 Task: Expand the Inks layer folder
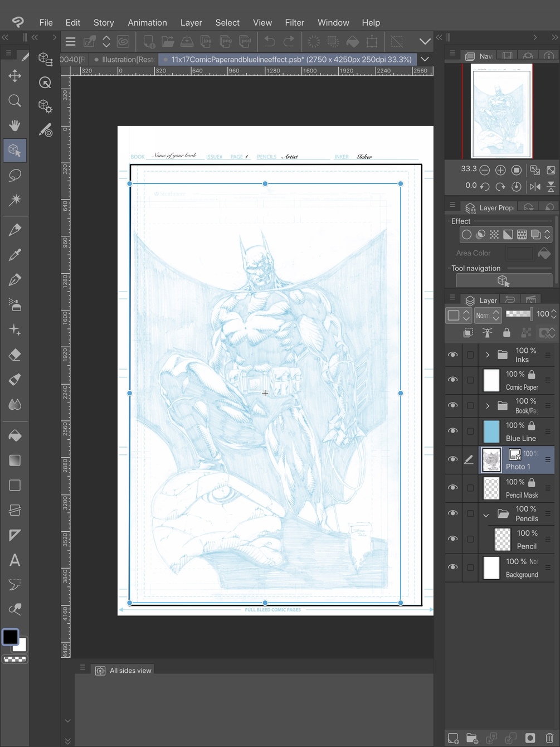click(x=488, y=355)
